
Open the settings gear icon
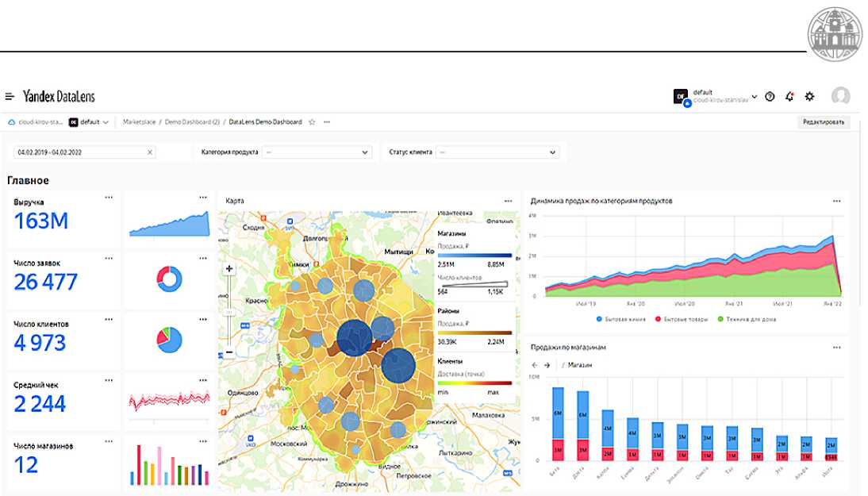point(809,97)
